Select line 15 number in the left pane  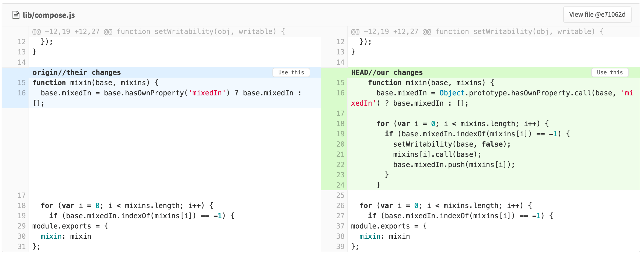[21, 83]
